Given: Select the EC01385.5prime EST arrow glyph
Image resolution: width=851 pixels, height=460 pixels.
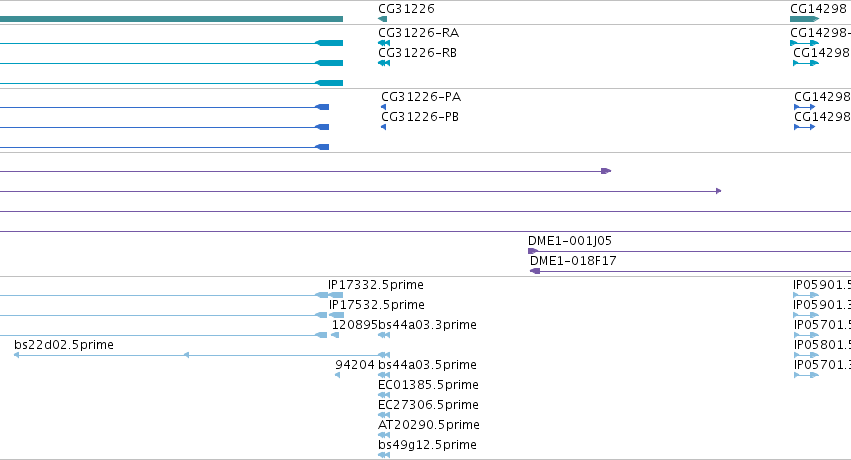Looking at the screenshot, I should [384, 395].
